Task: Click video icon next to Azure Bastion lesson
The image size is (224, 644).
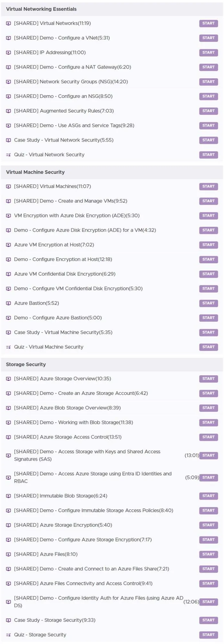Action: pos(9,303)
